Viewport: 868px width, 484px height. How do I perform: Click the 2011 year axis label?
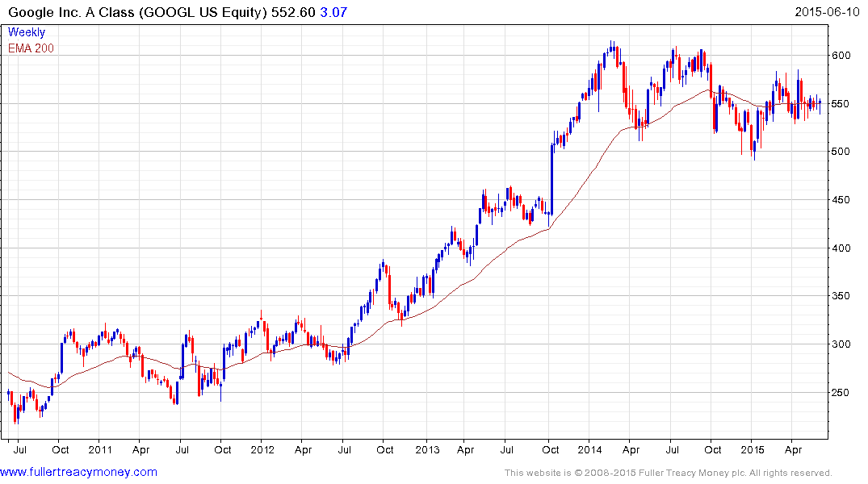100,449
